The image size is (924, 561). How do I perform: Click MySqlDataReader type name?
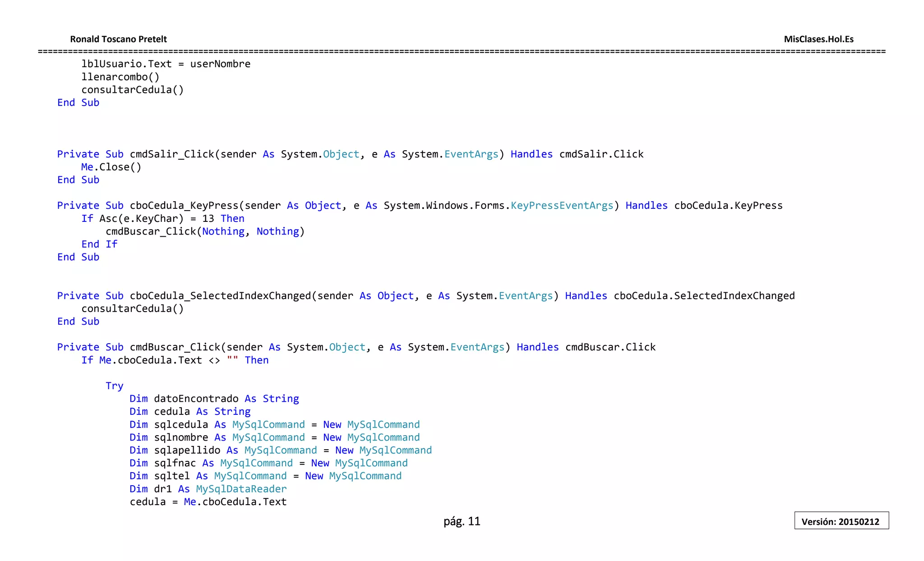tap(241, 489)
